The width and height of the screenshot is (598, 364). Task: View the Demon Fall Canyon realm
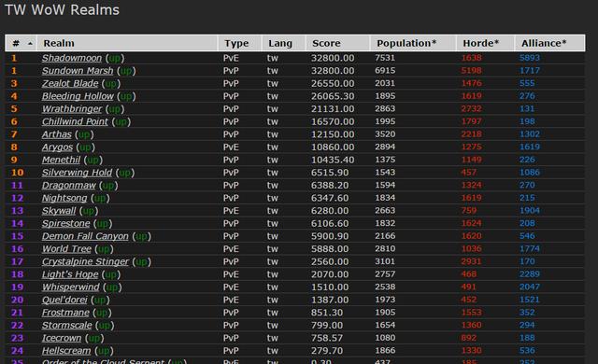coord(85,236)
